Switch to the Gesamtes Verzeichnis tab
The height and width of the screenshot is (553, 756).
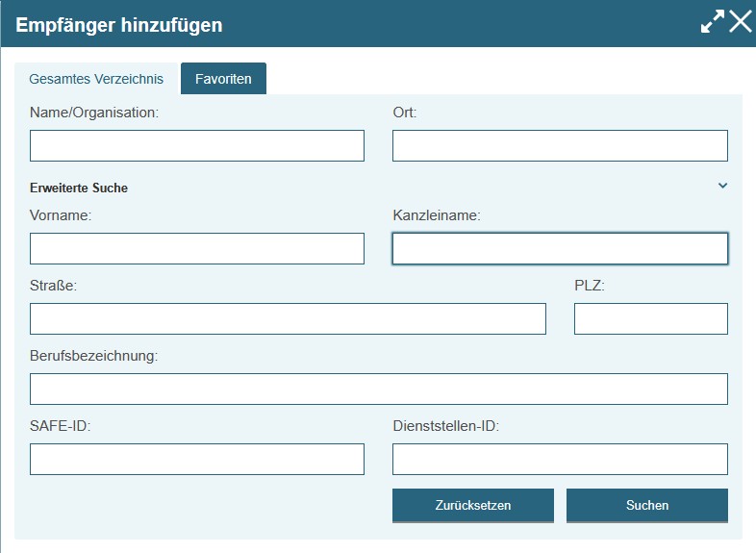click(x=96, y=79)
